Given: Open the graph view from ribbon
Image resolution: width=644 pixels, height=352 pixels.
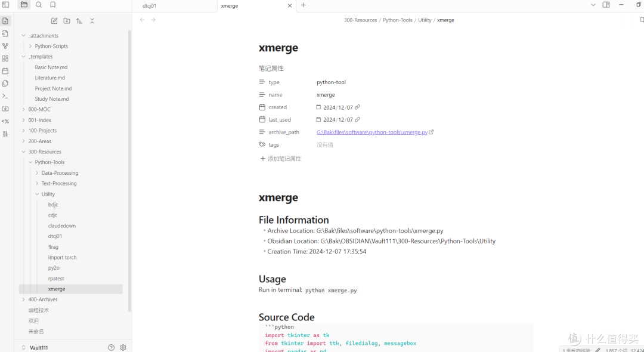Looking at the screenshot, I should 5,46.
